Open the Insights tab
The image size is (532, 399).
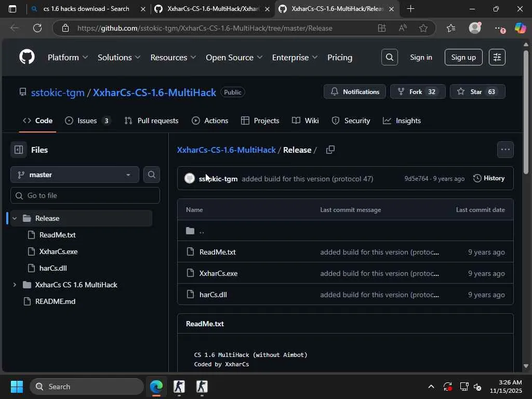pos(402,121)
